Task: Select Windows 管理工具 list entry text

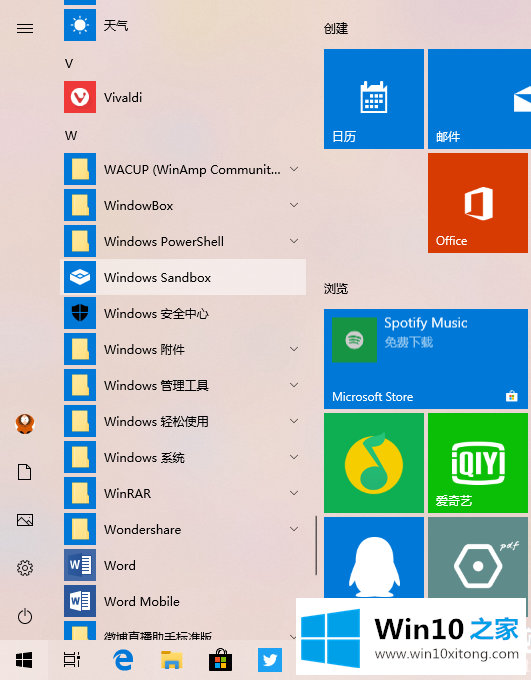Action: tap(156, 385)
